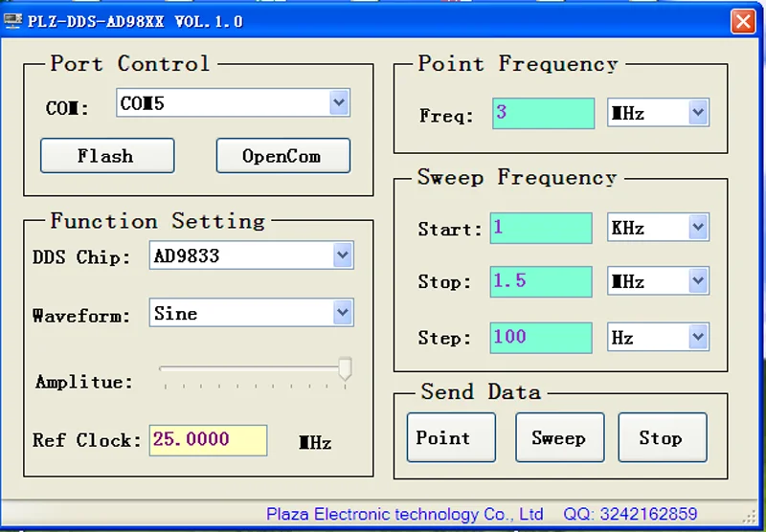766x532 pixels.
Task: Click the Amplitude slider handle
Action: [345, 368]
